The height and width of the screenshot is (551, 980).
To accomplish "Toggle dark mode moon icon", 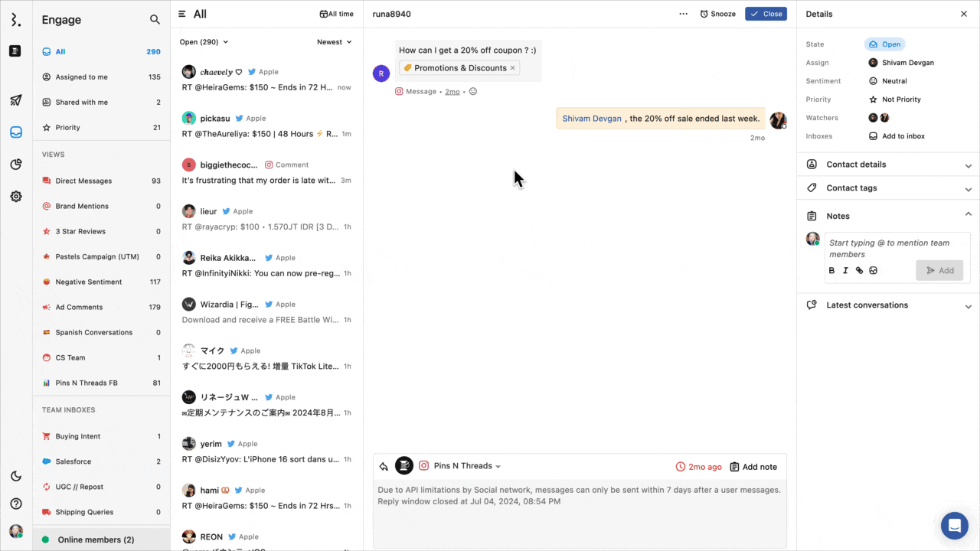I will pyautogui.click(x=15, y=477).
